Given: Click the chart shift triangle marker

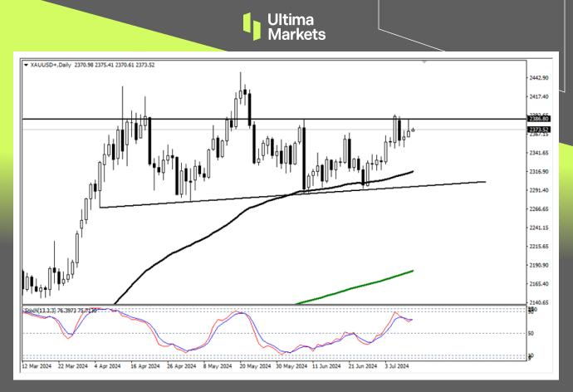Looking at the screenshot, I should pyautogui.click(x=425, y=62).
